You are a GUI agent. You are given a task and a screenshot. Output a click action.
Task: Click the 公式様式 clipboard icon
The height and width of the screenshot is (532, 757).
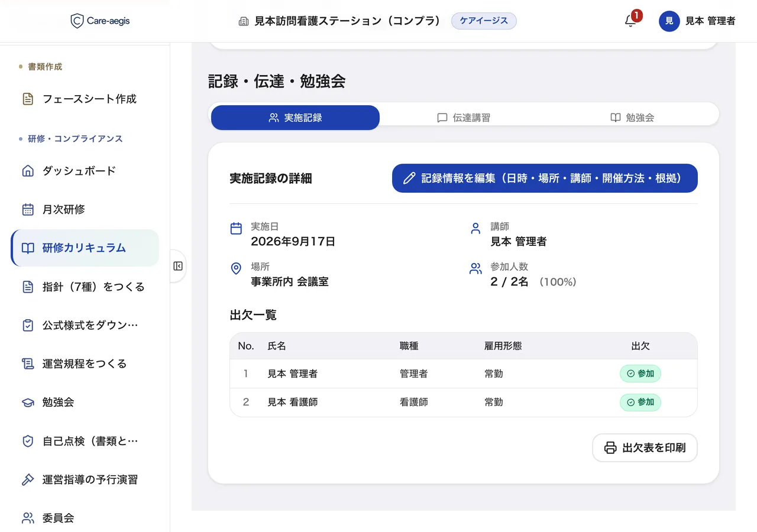[x=28, y=325]
